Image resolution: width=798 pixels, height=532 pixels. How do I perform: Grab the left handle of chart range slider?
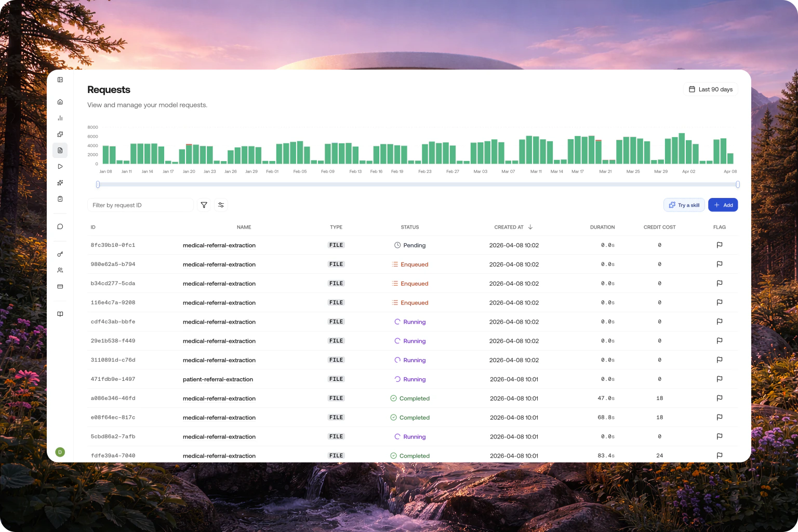click(x=98, y=184)
